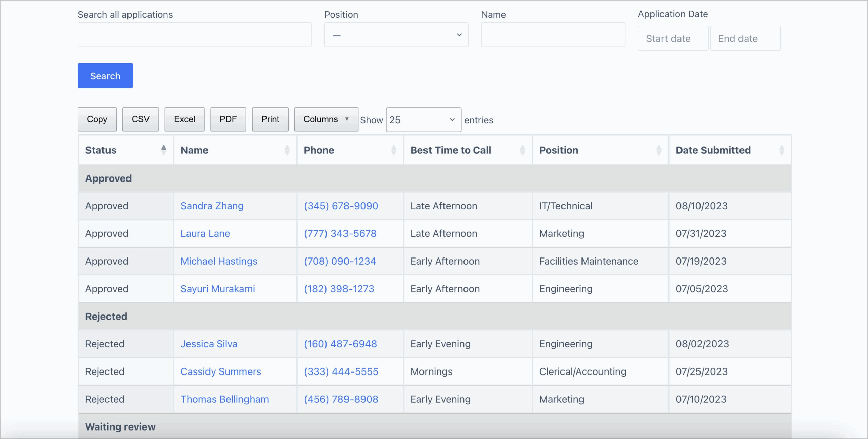Focus the Search all applications field

click(194, 35)
